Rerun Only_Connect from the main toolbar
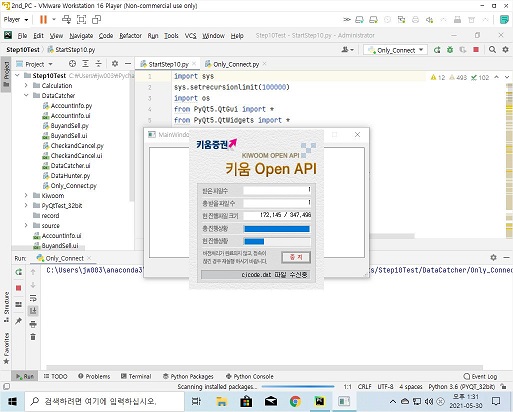This screenshot has height=412, width=513. coord(437,50)
